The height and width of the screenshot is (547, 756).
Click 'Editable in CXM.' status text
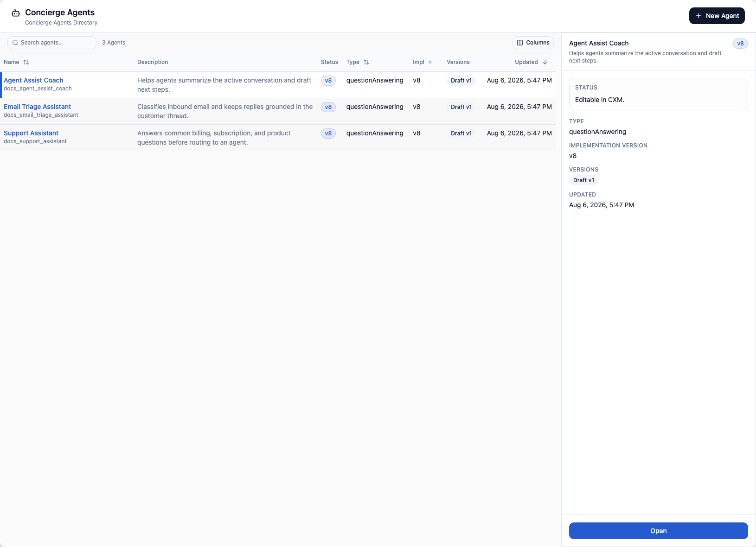(600, 100)
